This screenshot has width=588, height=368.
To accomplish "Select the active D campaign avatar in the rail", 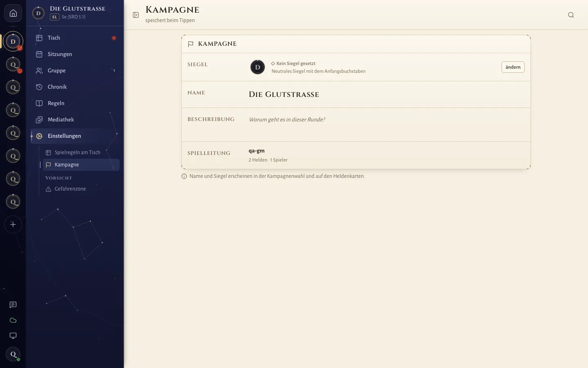I will [13, 41].
